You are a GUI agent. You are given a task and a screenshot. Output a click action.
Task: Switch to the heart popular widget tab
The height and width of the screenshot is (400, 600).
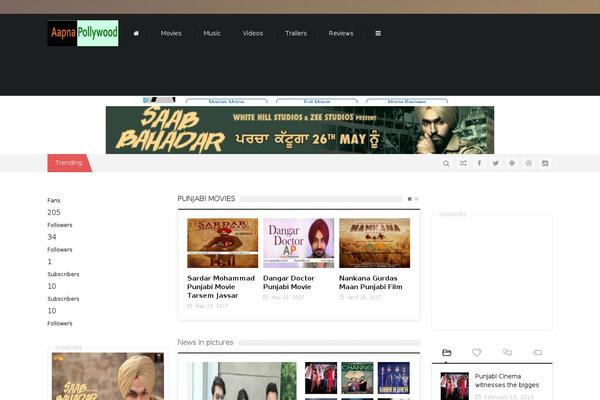pyautogui.click(x=476, y=352)
